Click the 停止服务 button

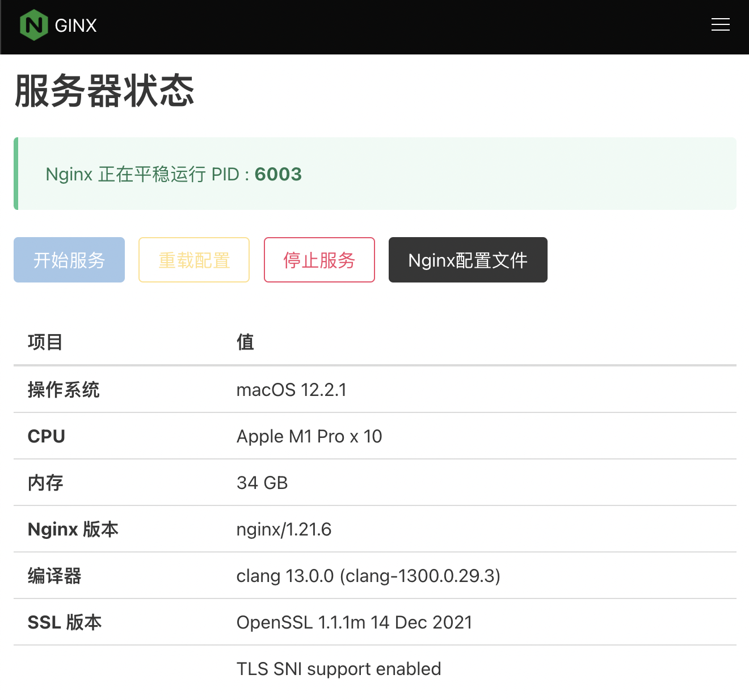point(319,260)
